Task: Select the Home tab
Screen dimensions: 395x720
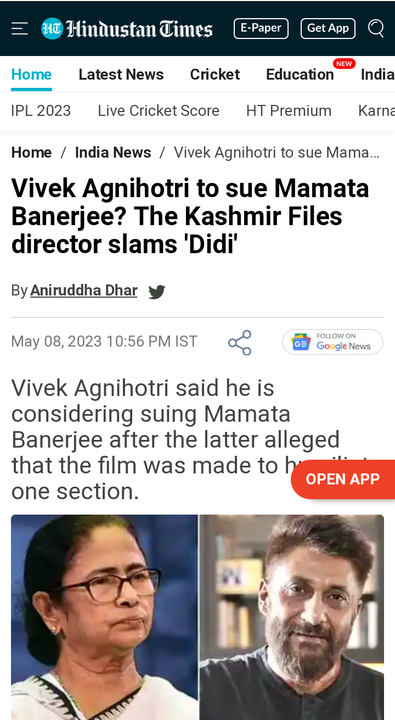Action: click(x=31, y=74)
